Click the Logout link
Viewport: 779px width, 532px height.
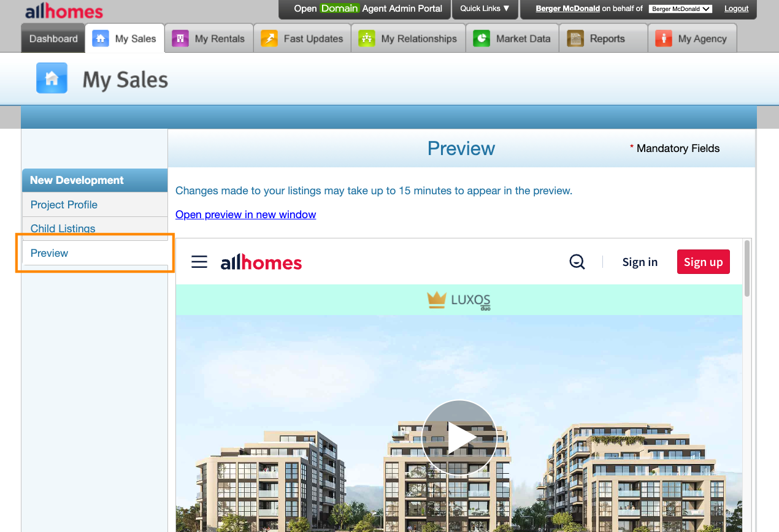[736, 9]
